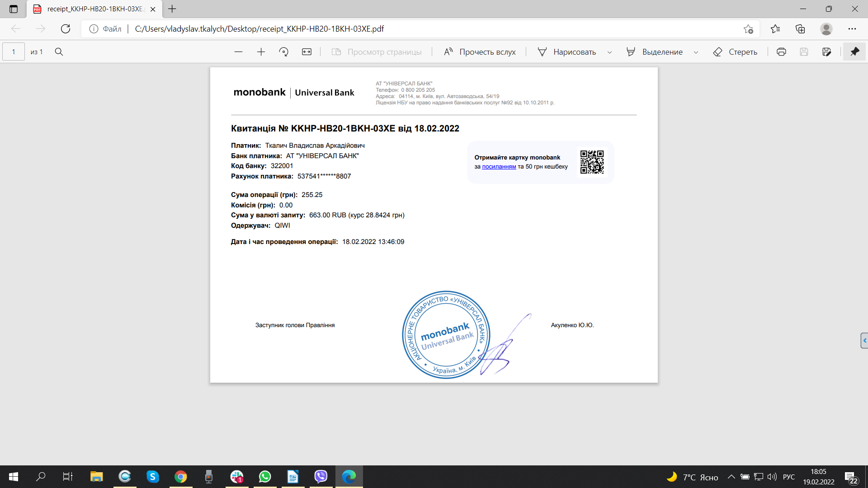Expand the side panel arrow
868x488 pixels.
(864, 341)
